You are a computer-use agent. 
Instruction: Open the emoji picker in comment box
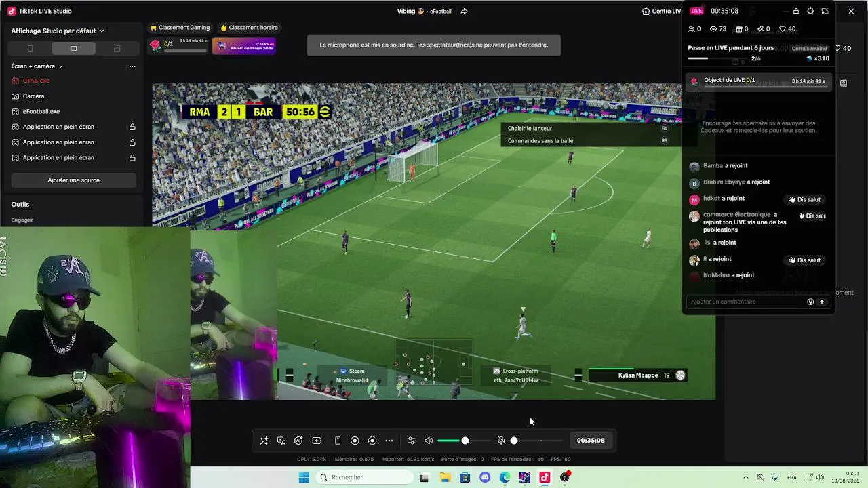coord(810,302)
